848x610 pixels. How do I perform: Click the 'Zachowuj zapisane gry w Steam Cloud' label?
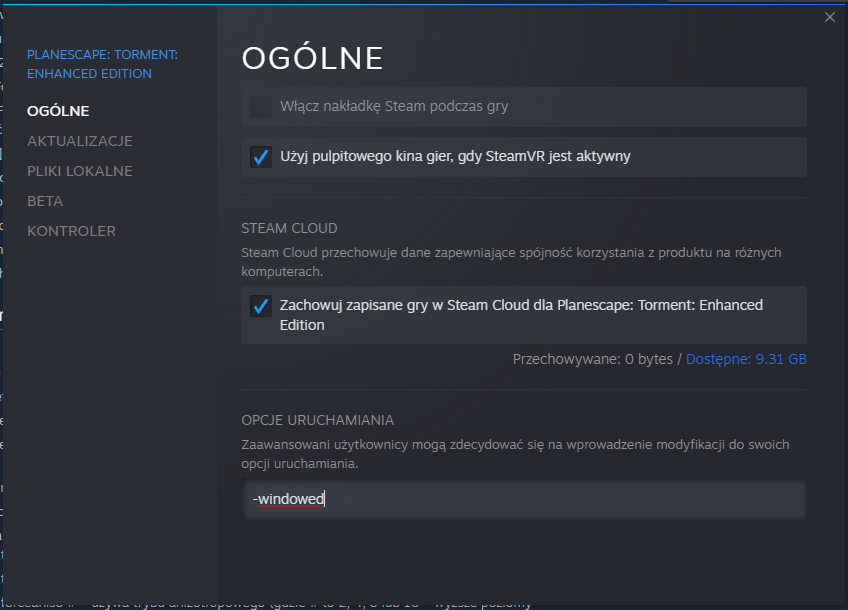521,315
